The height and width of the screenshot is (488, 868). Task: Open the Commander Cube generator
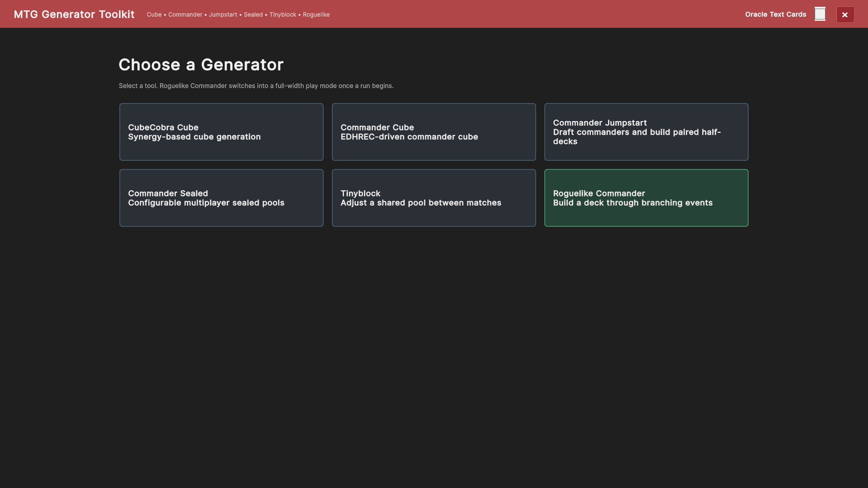point(434,132)
